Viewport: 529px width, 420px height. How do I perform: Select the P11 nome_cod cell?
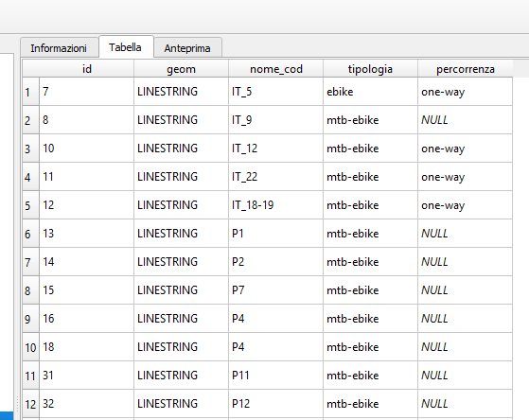[x=276, y=376]
